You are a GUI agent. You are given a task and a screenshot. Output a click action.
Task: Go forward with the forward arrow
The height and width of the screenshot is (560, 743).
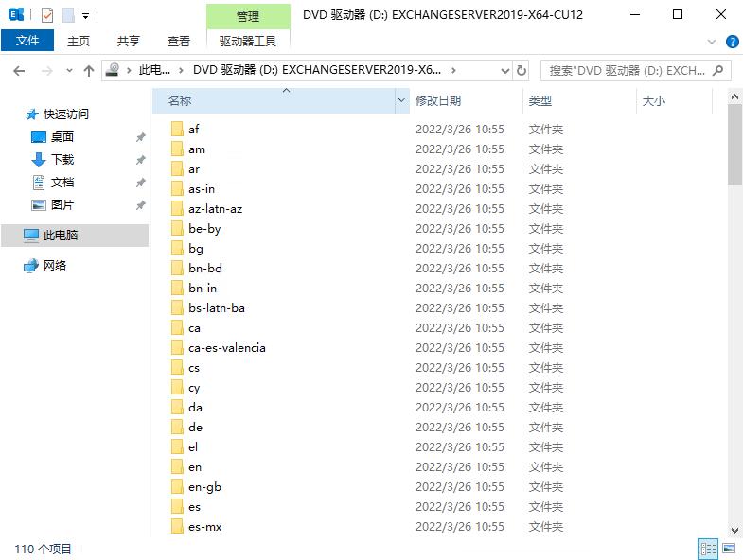coord(47,71)
